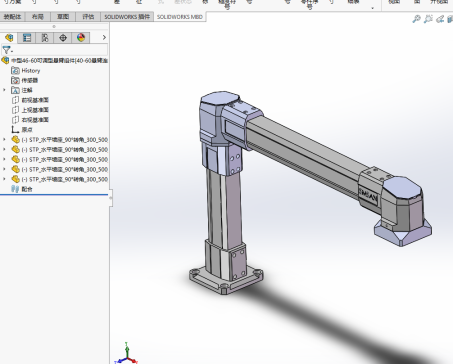Click the Section View icon

coord(450,20)
